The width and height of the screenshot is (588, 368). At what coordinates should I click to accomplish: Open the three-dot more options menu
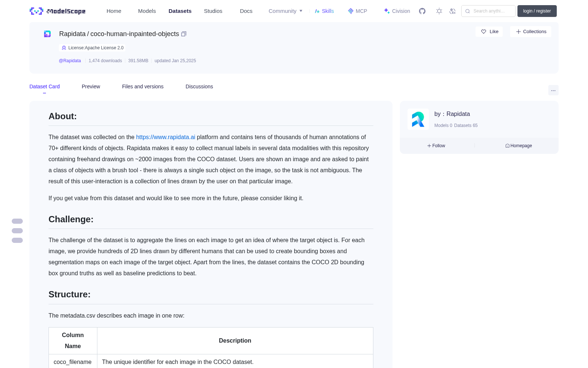coord(553,90)
